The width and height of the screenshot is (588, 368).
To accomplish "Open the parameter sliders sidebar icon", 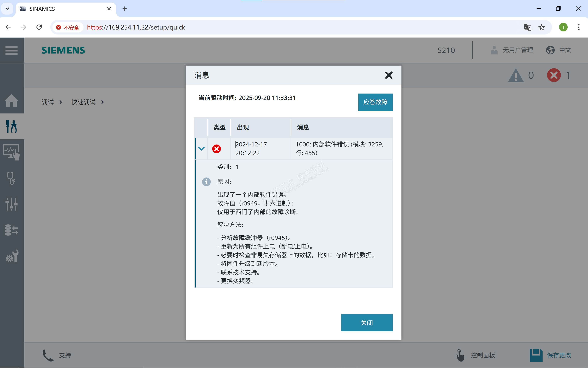I will 12,204.
